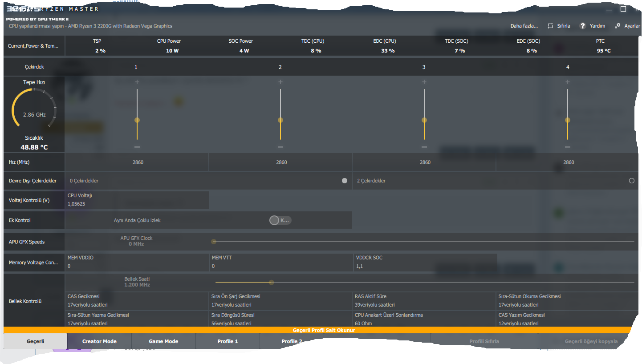Viewport: 642px width, 364px height.
Task: Click the minus icon below core 4 slider
Action: [568, 147]
